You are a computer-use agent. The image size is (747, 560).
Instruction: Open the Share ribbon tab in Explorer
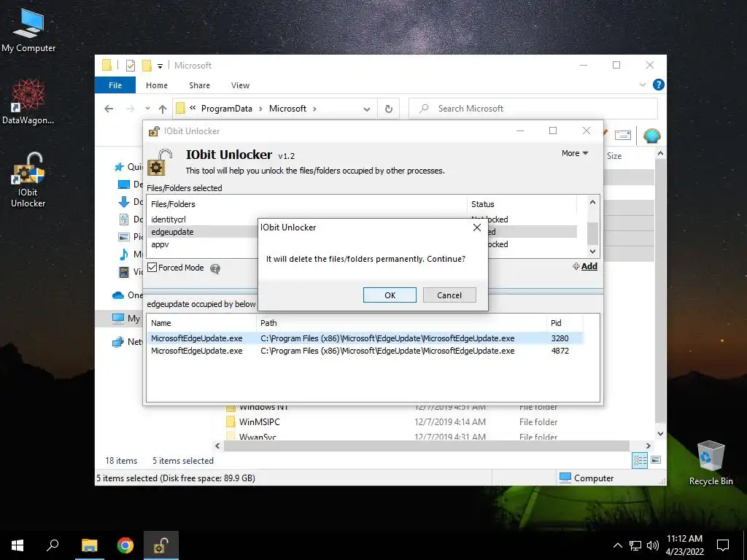199,85
